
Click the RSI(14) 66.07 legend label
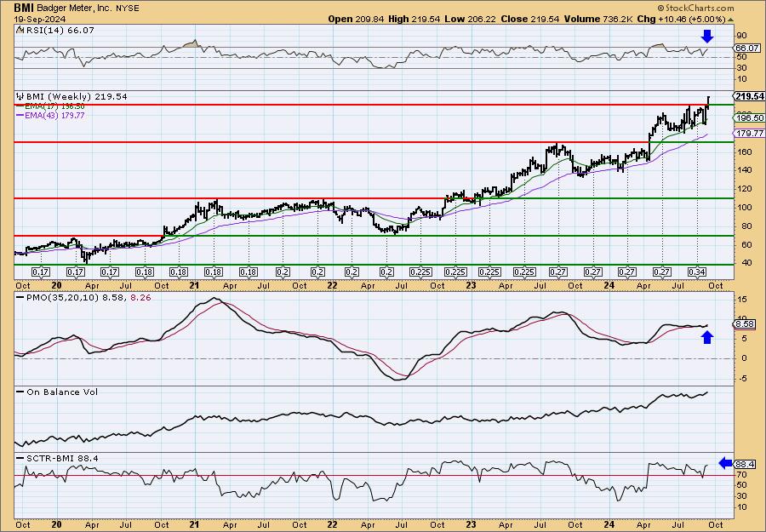59,31
